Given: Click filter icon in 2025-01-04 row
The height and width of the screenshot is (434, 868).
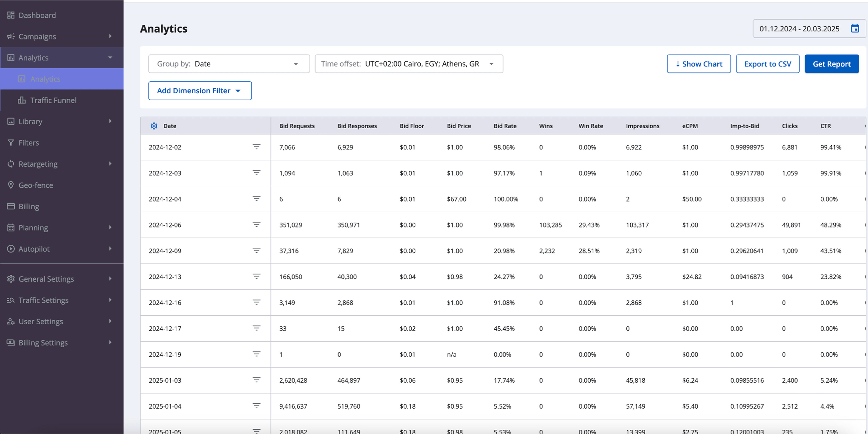Looking at the screenshot, I should coord(256,406).
